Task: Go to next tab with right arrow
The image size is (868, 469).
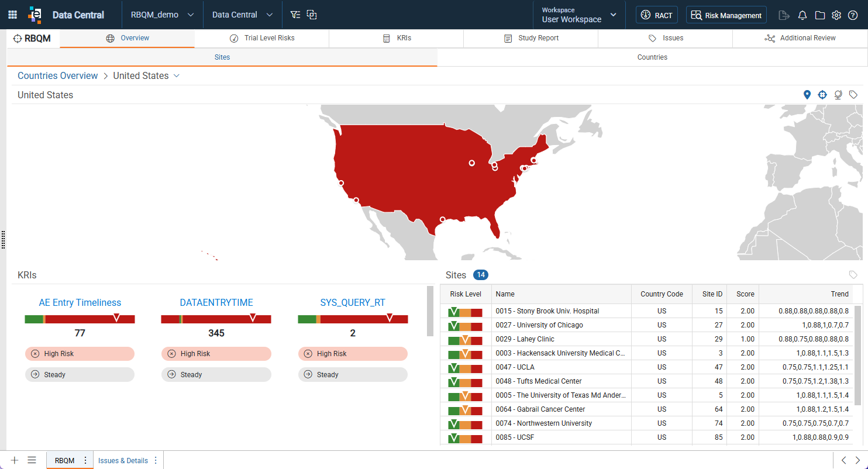Action: [857, 460]
